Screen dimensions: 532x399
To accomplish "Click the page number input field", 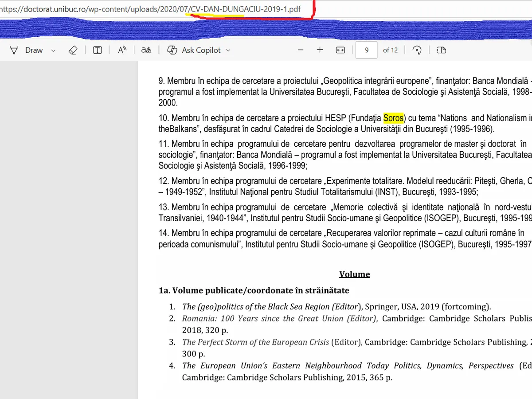I will point(367,50).
